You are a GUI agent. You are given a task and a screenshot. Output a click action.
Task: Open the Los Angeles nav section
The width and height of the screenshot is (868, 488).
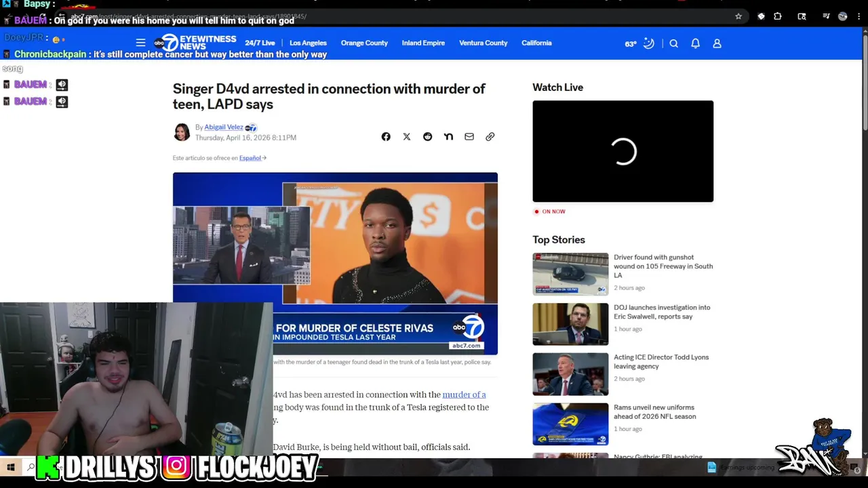308,43
